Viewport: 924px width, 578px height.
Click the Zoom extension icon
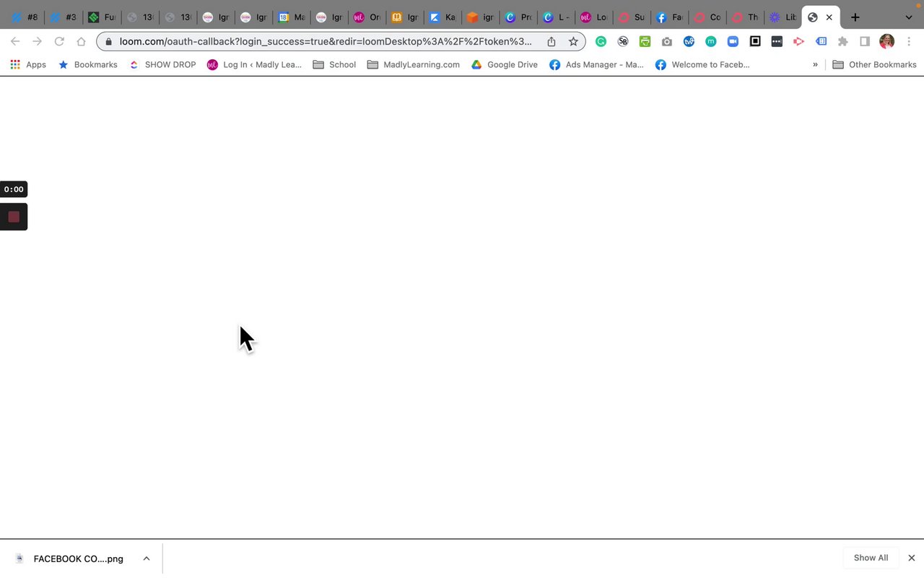pos(733,42)
